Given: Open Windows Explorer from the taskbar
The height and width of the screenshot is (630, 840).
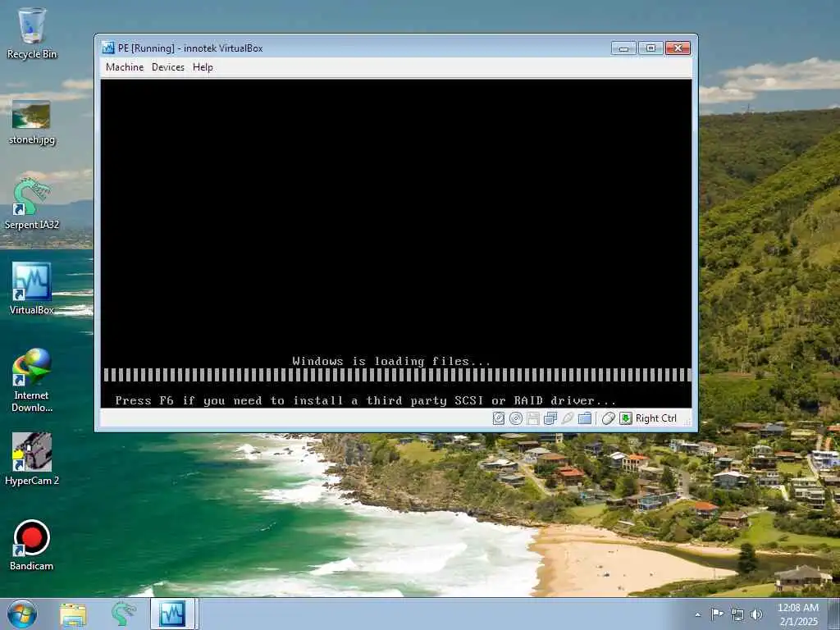Looking at the screenshot, I should click(x=73, y=614).
